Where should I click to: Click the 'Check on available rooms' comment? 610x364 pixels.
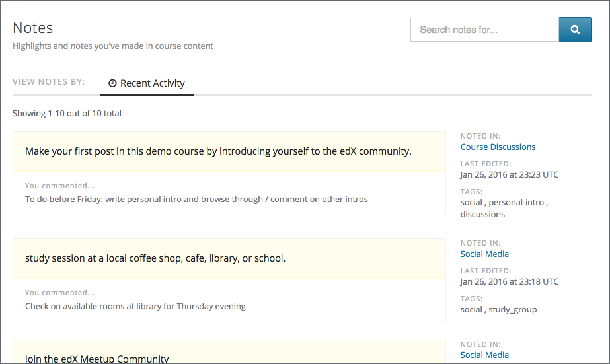coord(135,306)
